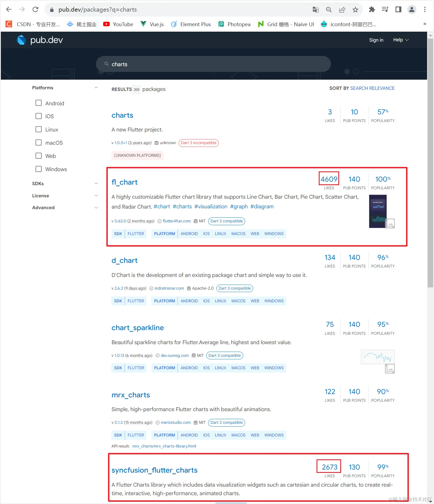Click the browser address bar URL
The image size is (434, 504).
tap(97, 10)
